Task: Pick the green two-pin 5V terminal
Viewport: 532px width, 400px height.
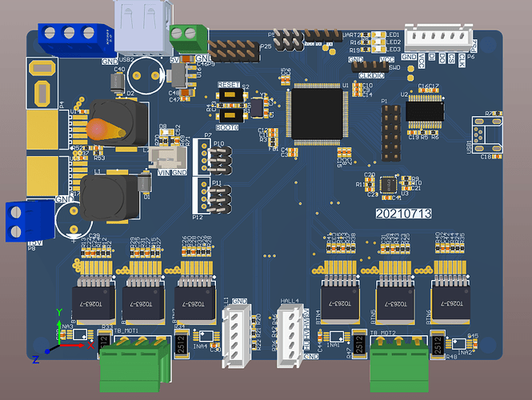Action: [x=189, y=35]
